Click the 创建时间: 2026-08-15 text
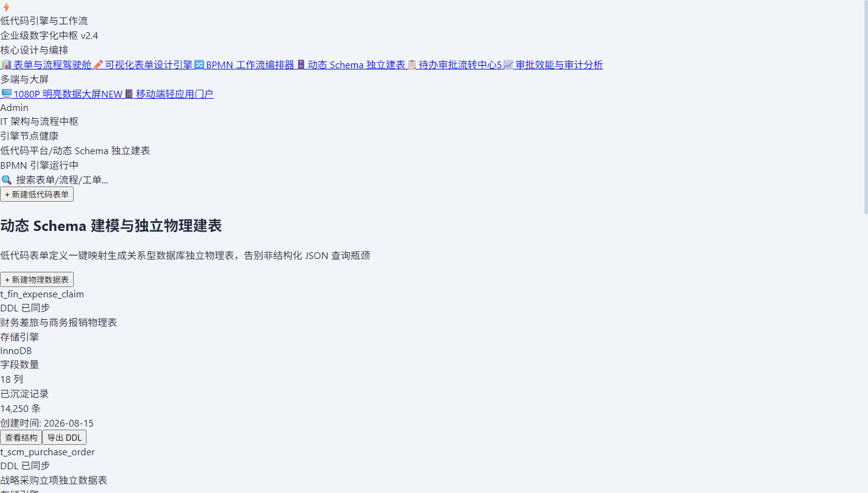 pyautogui.click(x=47, y=423)
